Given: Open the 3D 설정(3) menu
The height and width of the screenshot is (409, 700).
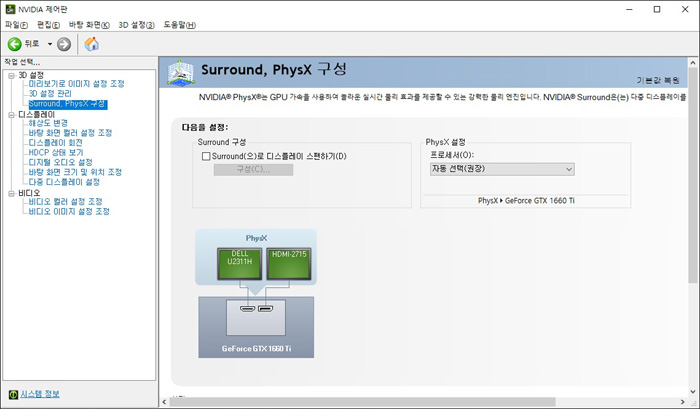Looking at the screenshot, I should [x=136, y=25].
